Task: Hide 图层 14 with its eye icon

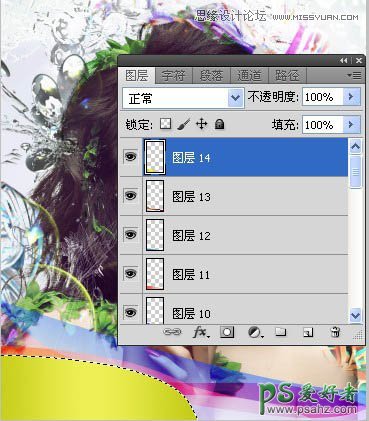Action: [130, 156]
